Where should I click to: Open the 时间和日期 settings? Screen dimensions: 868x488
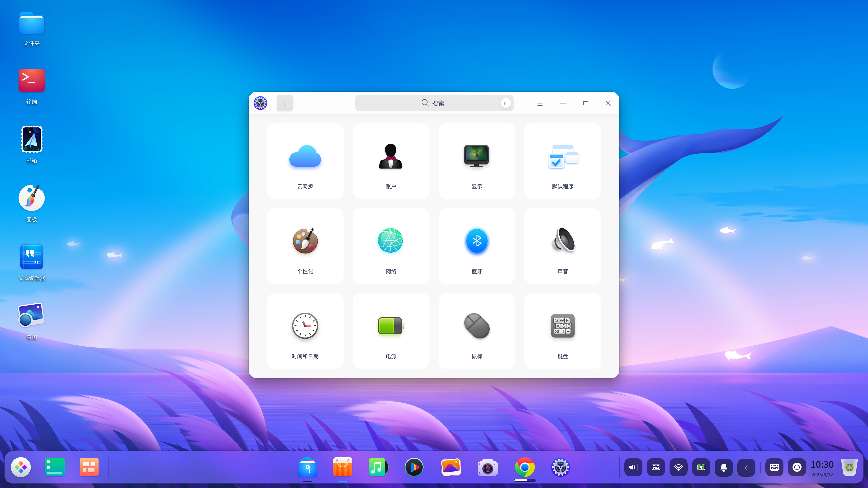(x=305, y=331)
